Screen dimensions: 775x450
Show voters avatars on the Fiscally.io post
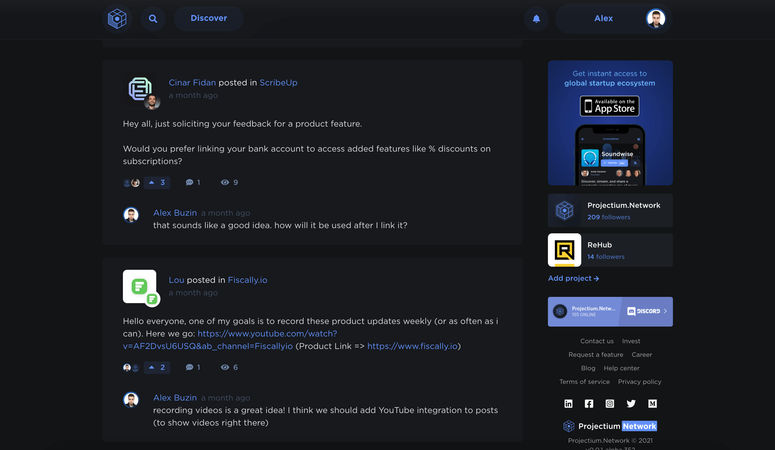[x=130, y=367]
